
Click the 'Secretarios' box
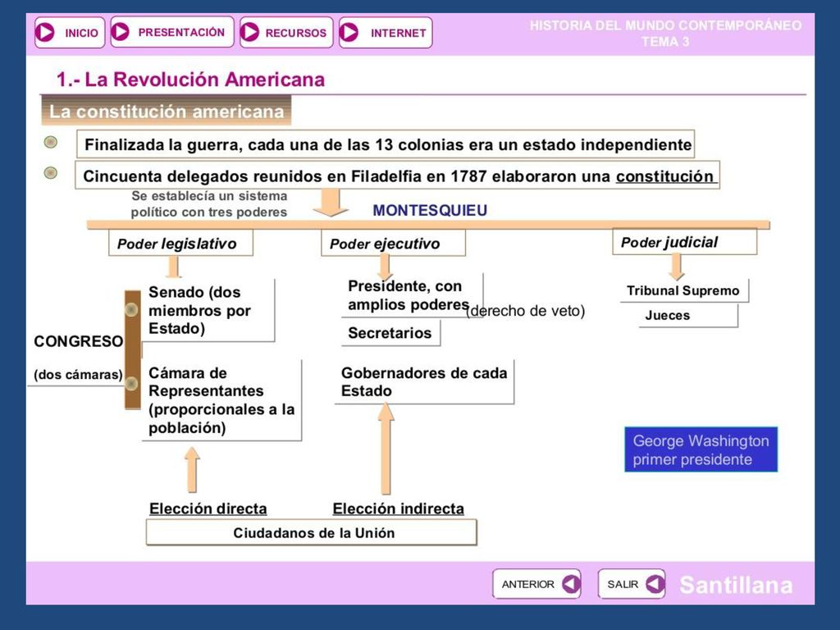tap(390, 333)
